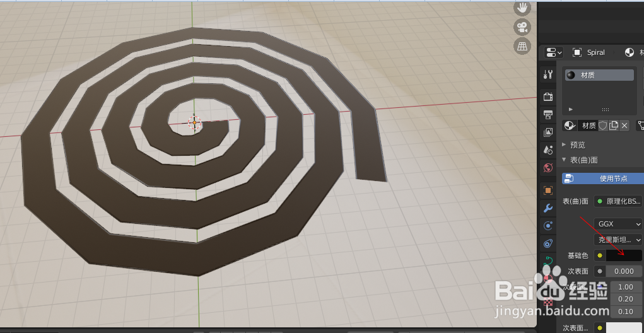644x333 pixels.
Task: Open the Tool properties tab
Action: (x=548, y=74)
